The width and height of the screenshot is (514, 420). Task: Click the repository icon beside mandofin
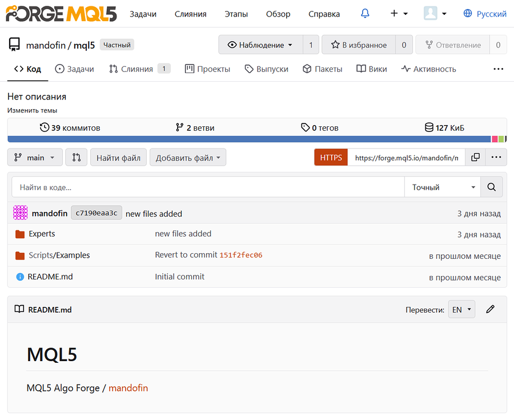[14, 45]
